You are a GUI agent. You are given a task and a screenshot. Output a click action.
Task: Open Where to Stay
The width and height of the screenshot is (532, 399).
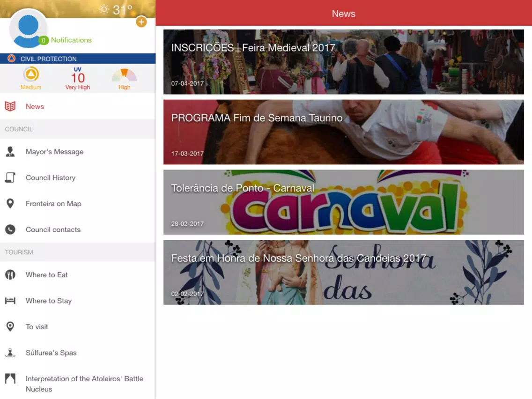coord(78,301)
